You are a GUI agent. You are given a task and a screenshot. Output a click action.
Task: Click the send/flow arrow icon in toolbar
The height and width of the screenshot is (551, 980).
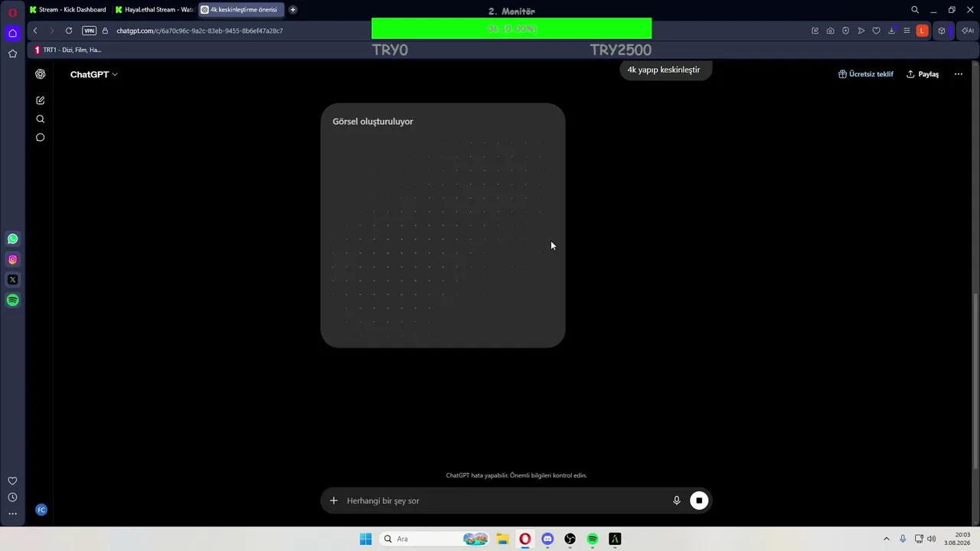coord(861,31)
